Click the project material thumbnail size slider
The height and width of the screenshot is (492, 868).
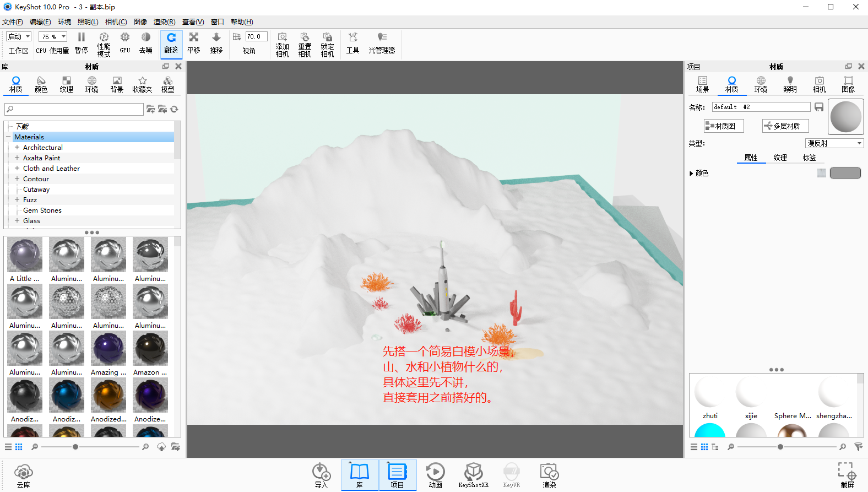(x=780, y=447)
